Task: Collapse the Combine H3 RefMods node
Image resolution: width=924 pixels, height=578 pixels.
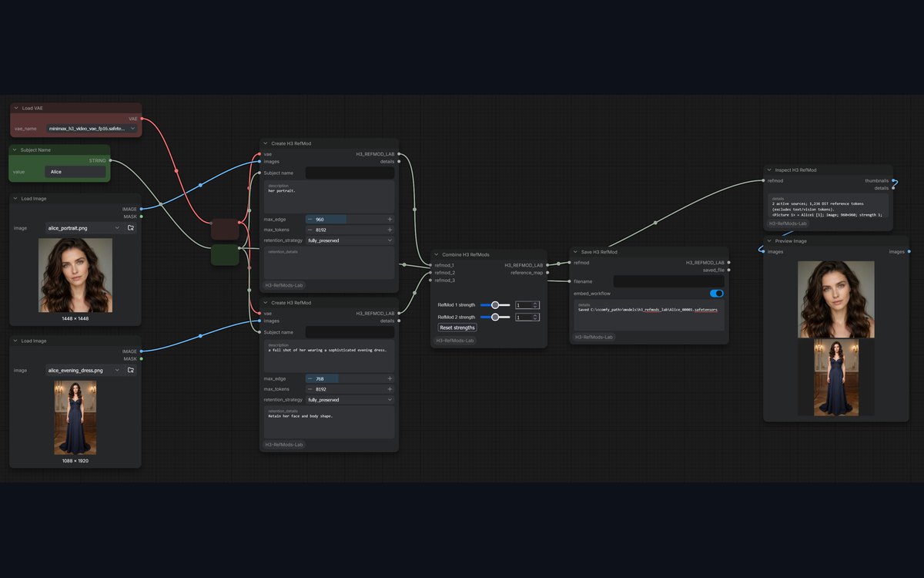Action: tap(436, 254)
